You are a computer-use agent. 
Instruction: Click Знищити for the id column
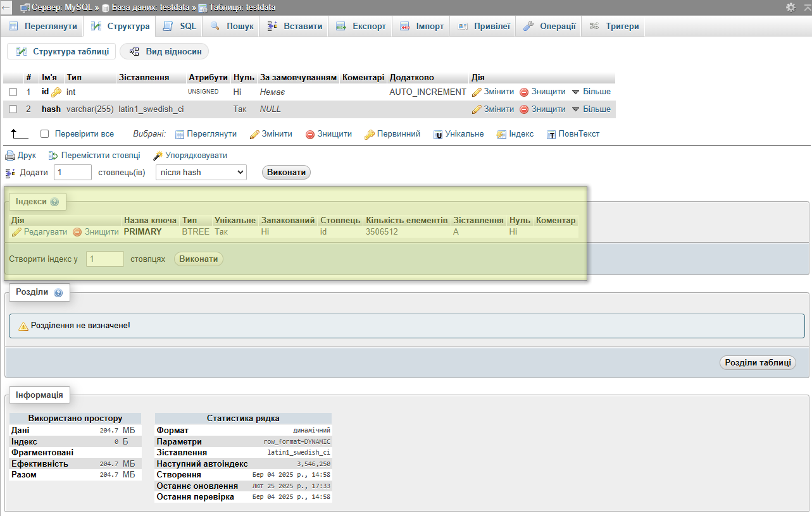tap(542, 92)
